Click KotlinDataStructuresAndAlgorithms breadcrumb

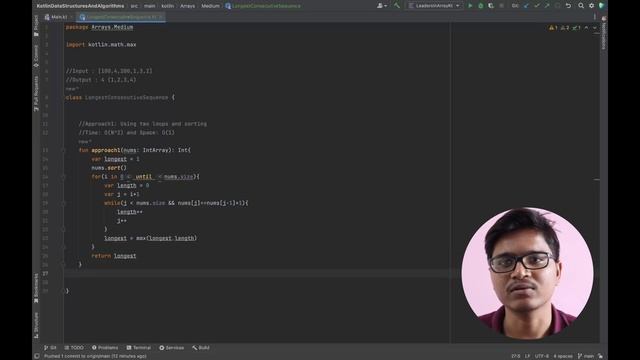click(80, 6)
